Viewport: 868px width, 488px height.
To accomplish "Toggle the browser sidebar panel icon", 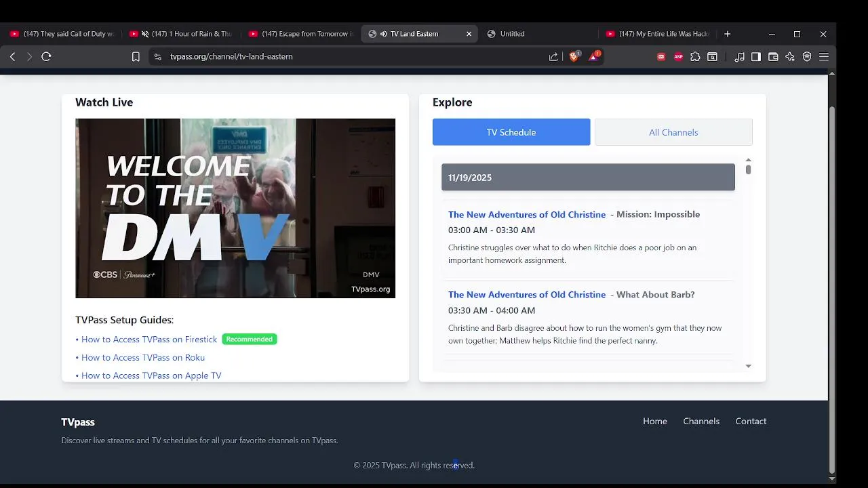I will coord(756,57).
